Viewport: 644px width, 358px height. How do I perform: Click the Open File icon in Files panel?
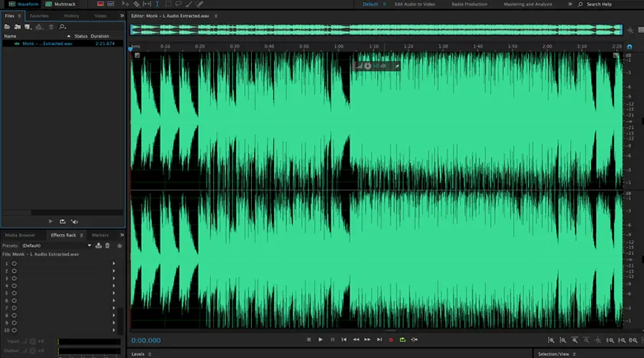[x=6, y=26]
